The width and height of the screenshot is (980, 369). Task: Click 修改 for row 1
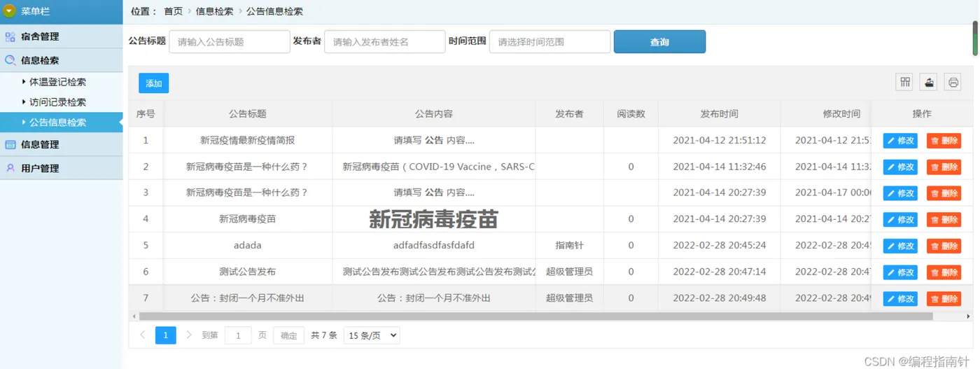tap(900, 141)
